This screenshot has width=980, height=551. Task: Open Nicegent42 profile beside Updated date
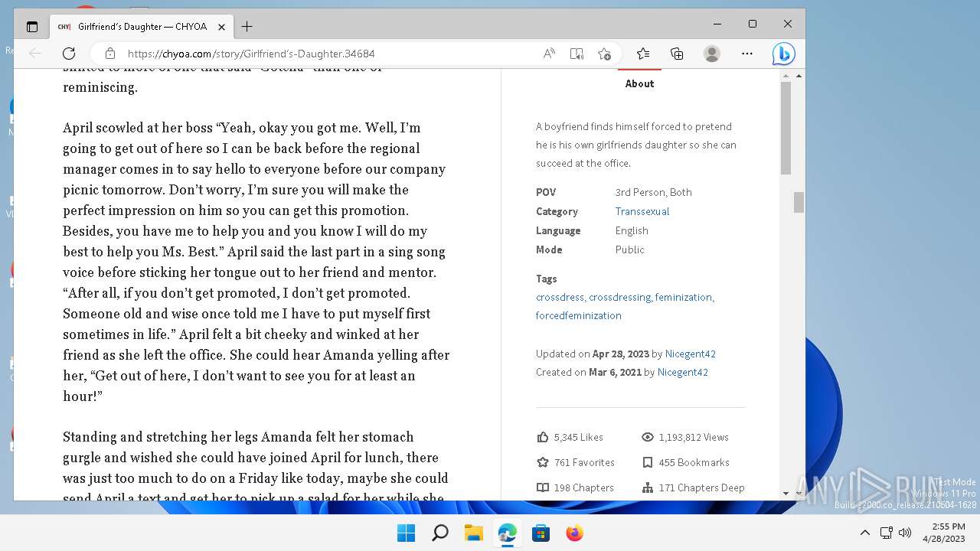click(x=691, y=354)
